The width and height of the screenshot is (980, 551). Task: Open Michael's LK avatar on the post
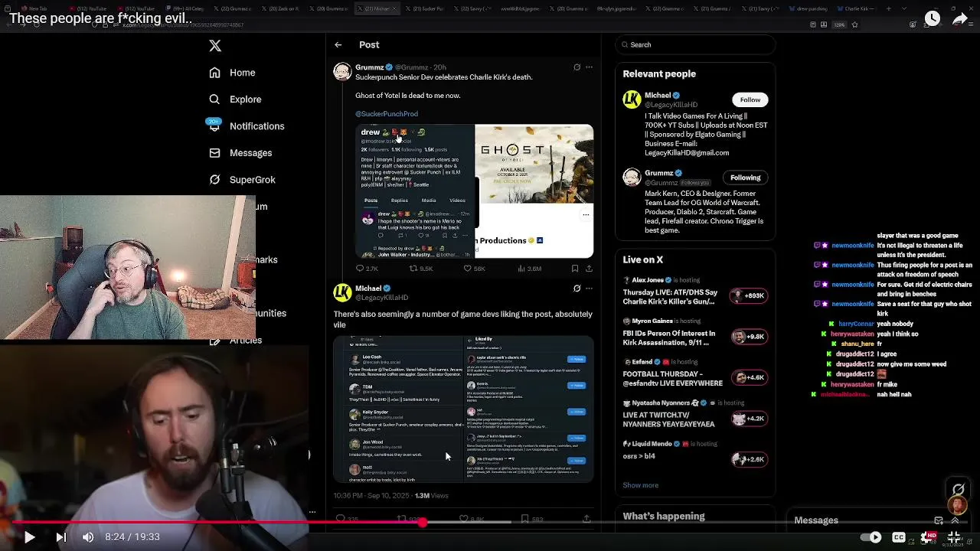click(342, 292)
